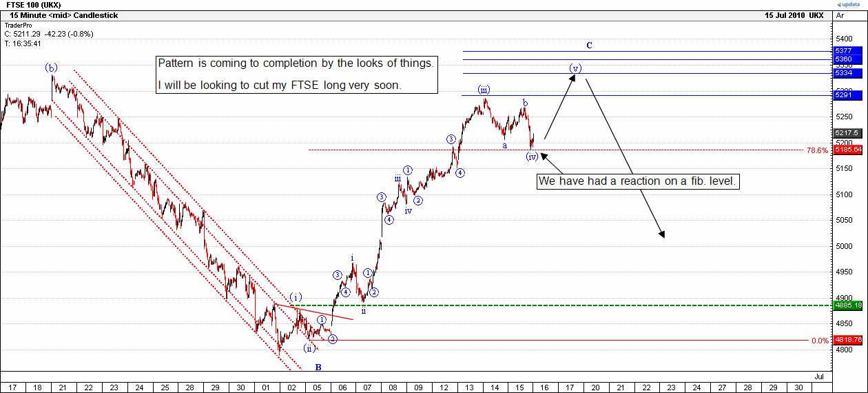This screenshot has width=868, height=393.
Task: Select date 05 on the time axis
Action: (x=317, y=388)
